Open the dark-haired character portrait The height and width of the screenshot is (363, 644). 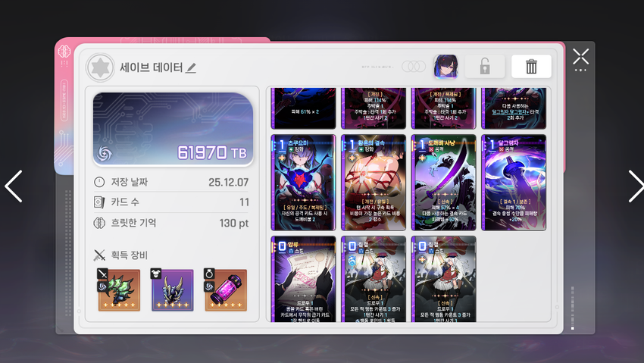[445, 66]
